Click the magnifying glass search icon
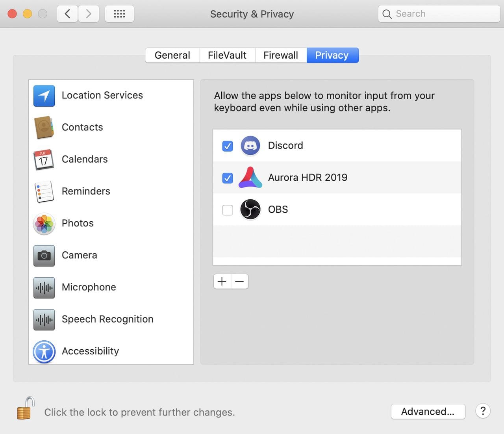 pyautogui.click(x=387, y=14)
